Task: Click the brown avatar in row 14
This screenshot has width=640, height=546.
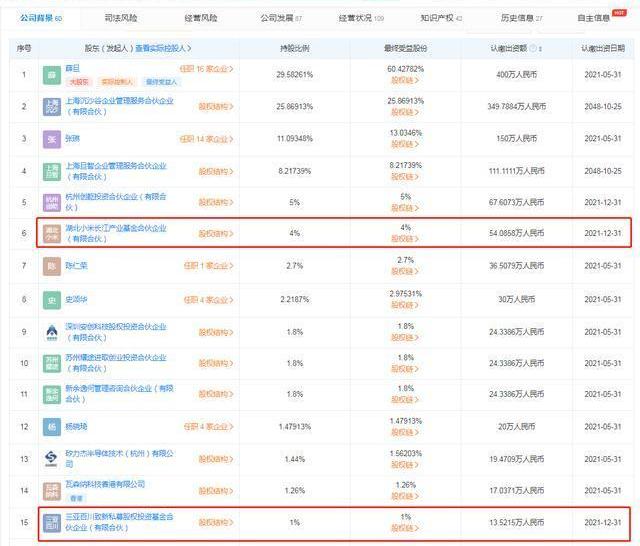Action: (52, 491)
